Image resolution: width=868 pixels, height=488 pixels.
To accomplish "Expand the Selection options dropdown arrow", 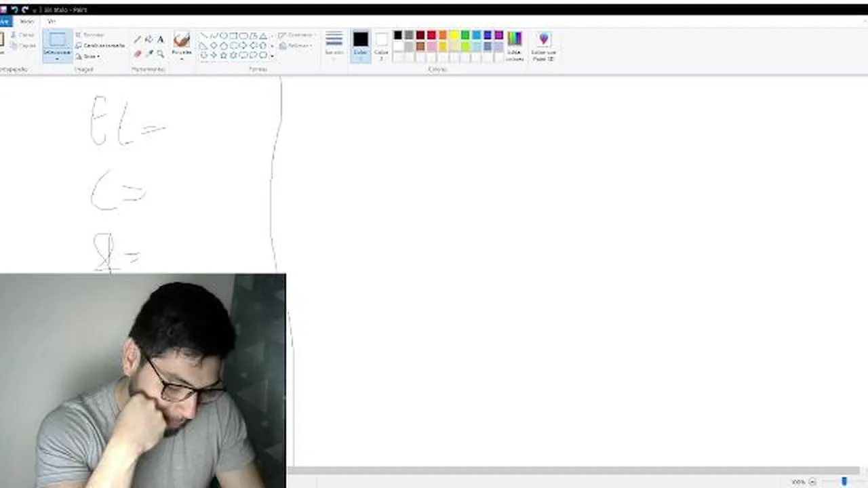I will (58, 58).
